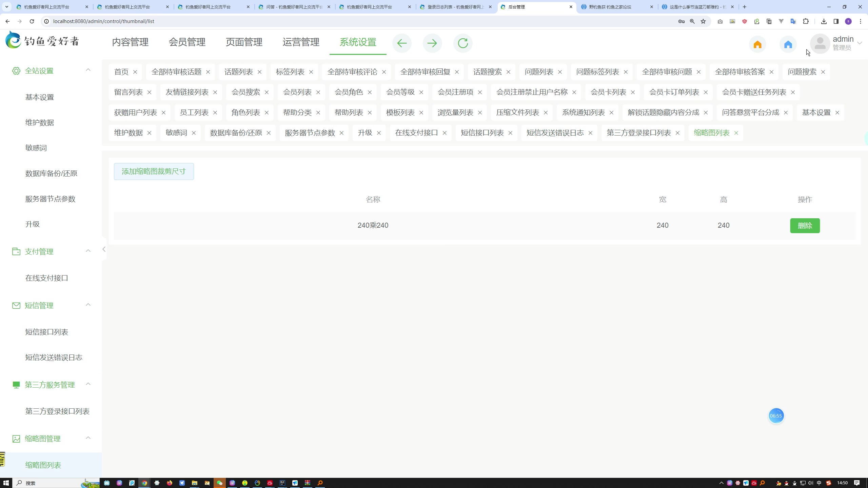Screen dimensions: 868x488
Task: Delete the 240乘240 thumbnail size
Action: pyautogui.click(x=805, y=226)
